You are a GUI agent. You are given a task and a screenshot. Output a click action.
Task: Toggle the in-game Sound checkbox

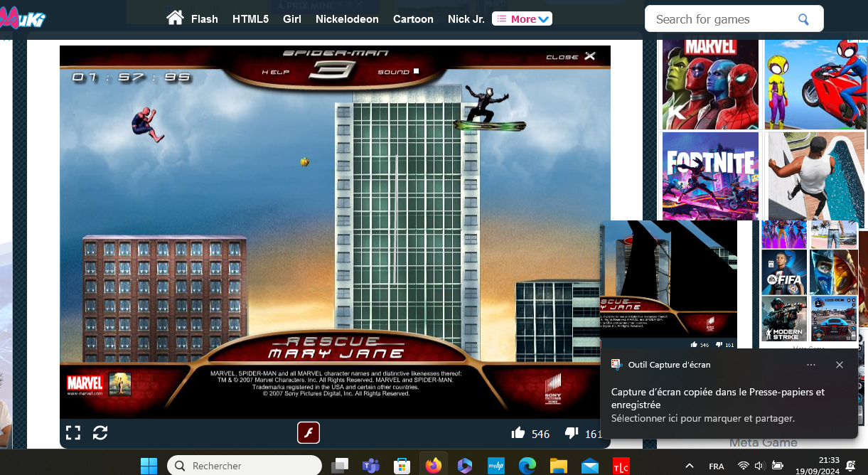coord(417,71)
